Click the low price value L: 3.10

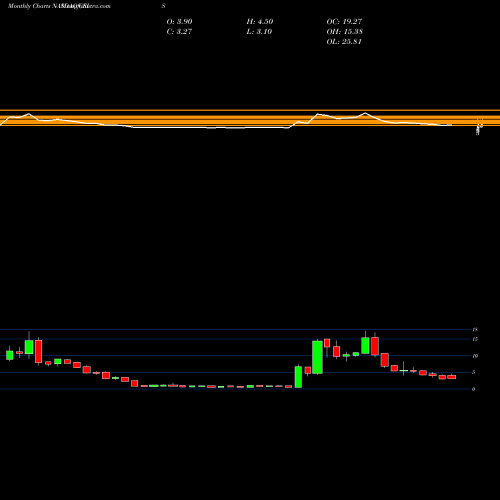point(259,32)
